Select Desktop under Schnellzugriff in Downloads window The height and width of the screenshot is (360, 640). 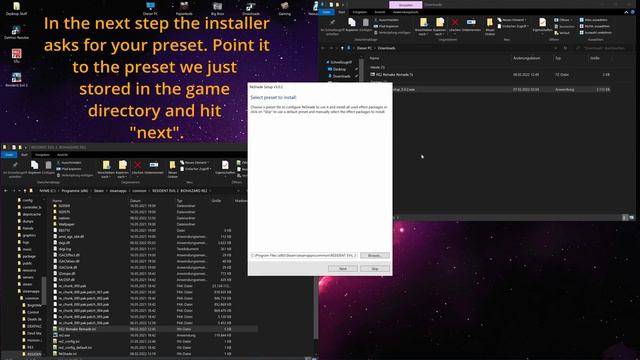pos(340,69)
